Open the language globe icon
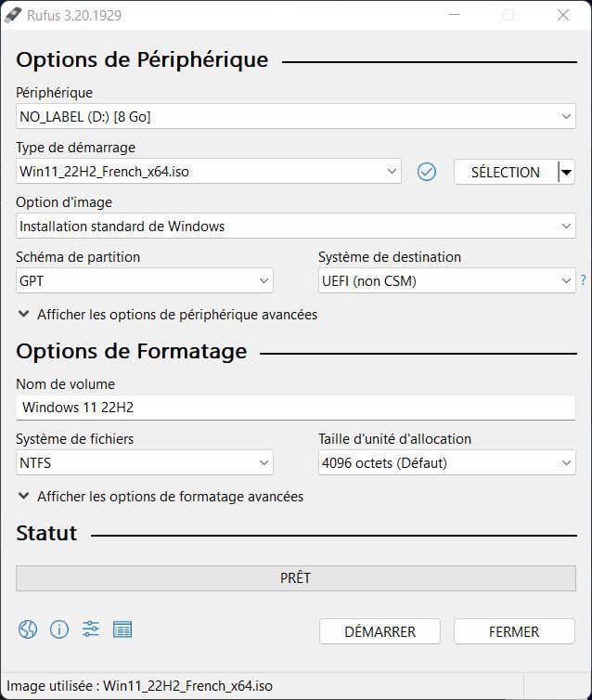592x700 pixels. coord(27,629)
